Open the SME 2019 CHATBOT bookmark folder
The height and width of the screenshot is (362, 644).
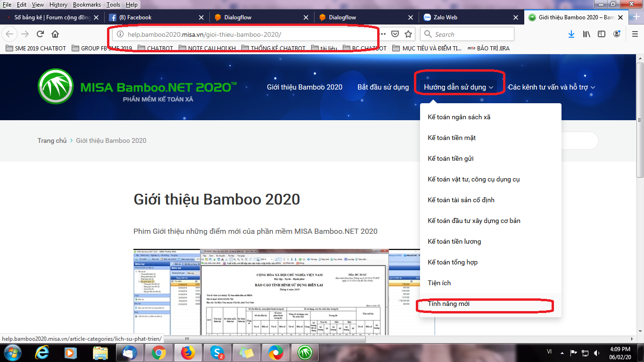[x=36, y=48]
